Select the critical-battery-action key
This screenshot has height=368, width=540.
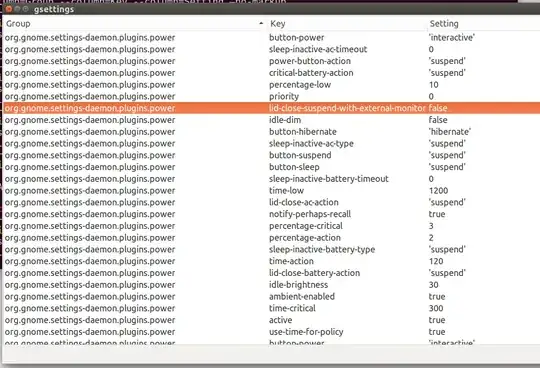[x=311, y=73]
